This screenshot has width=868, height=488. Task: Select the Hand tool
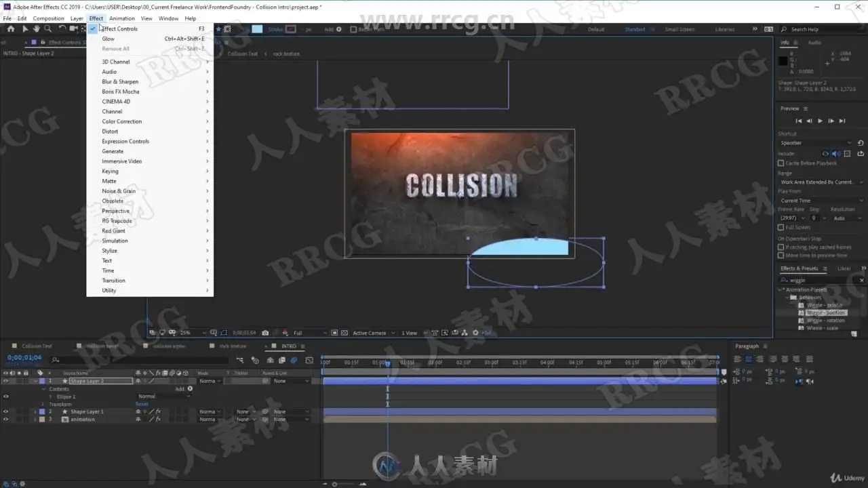(36, 29)
